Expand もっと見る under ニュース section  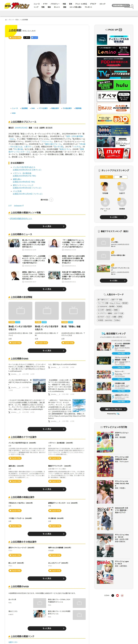point(47,289)
